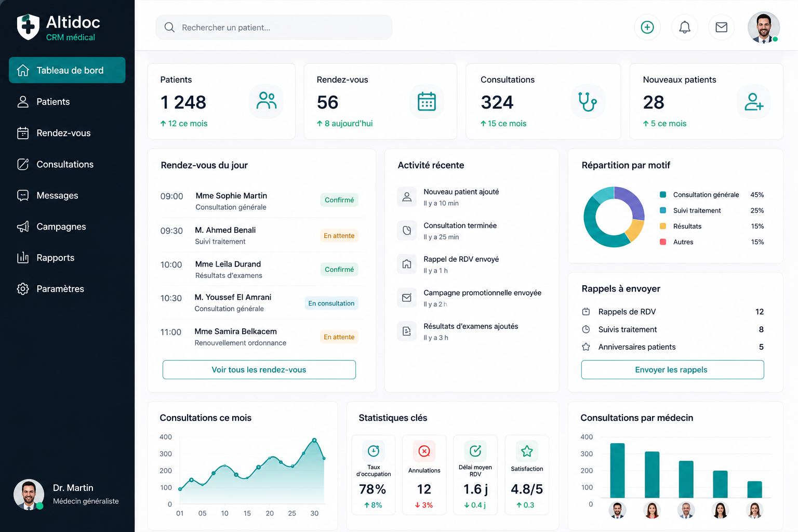Click the Rechercher un patient search field
798x532 pixels.
coord(274,28)
